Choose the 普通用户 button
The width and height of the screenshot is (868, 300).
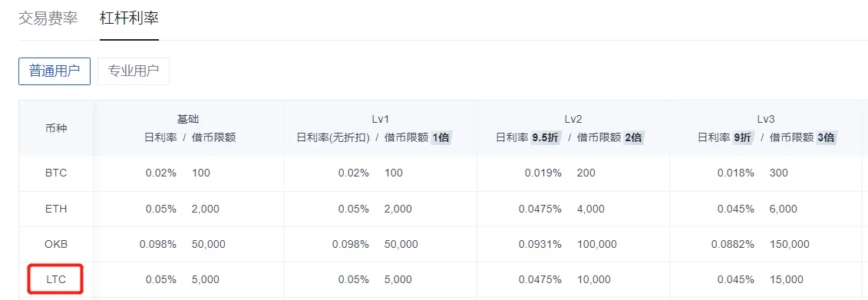click(54, 71)
